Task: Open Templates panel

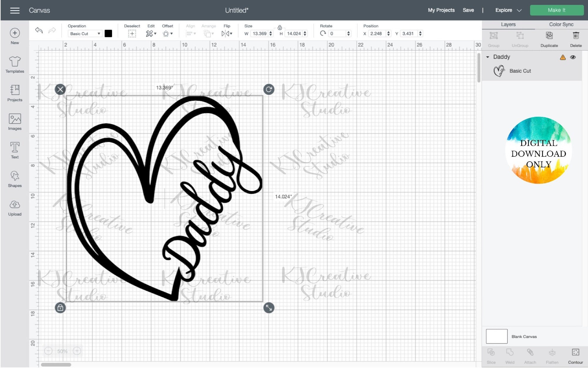Action: tap(14, 63)
